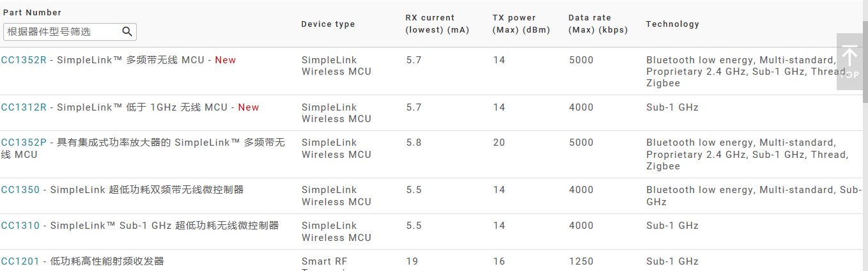Open the CC1312R part link
The image size is (868, 271).
tap(24, 107)
